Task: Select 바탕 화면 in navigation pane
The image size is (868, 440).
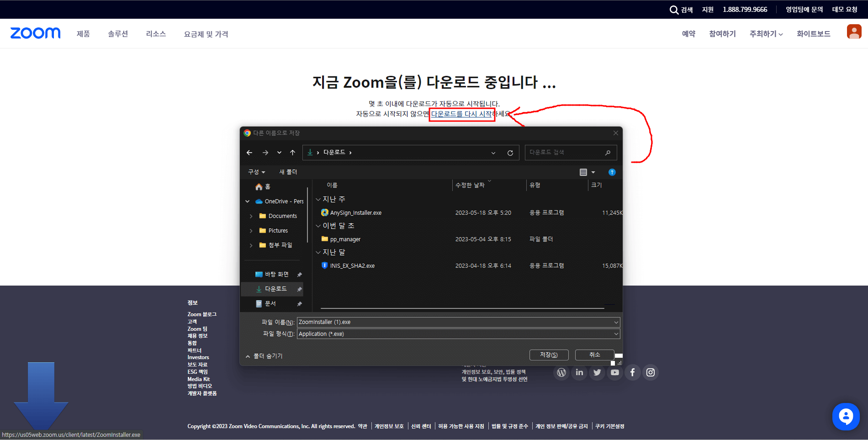Action: click(x=272, y=275)
